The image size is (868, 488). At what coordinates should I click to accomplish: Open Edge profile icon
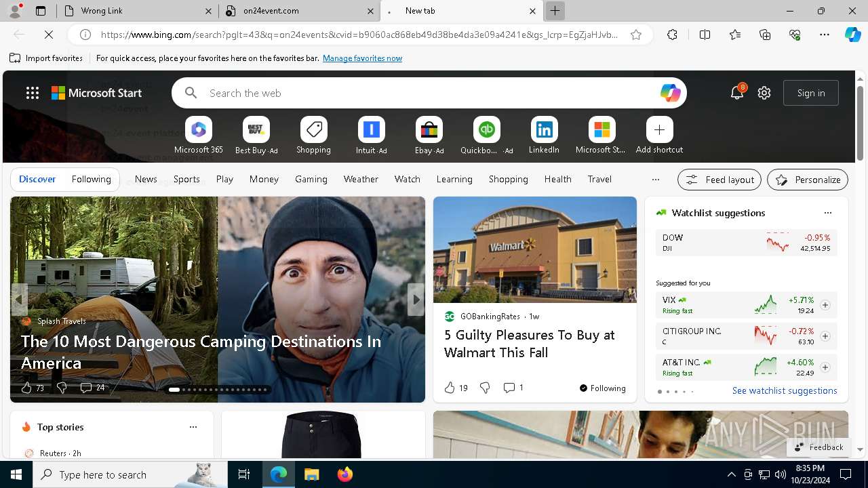tap(14, 11)
